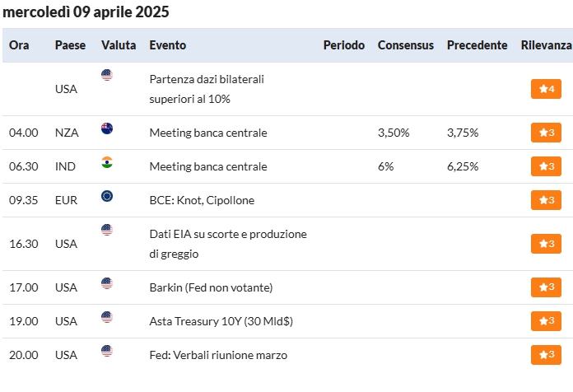573x392 pixels.
Task: Click the Evento column header
Action: coord(168,45)
